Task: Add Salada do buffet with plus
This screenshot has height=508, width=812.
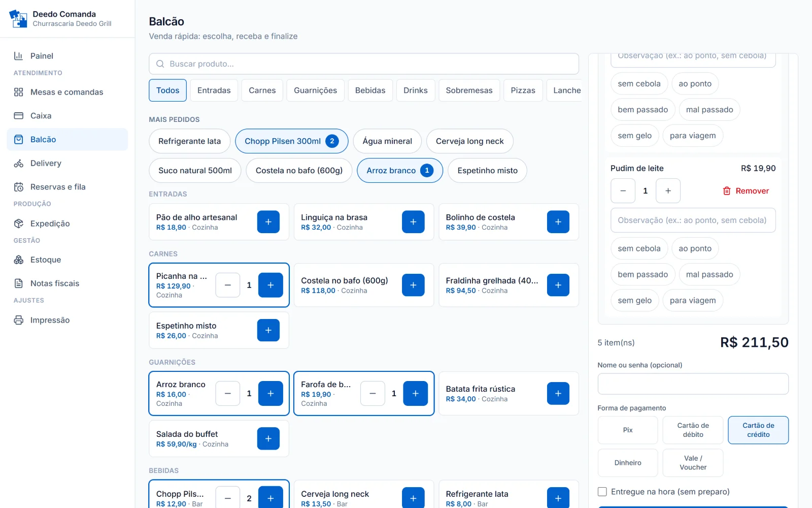Action: pos(268,438)
